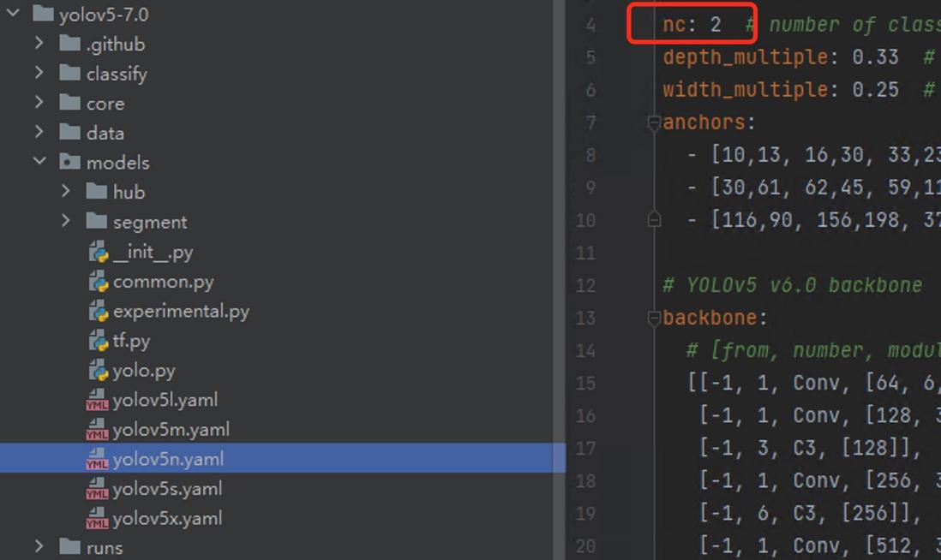941x560 pixels.
Task: Click the .github folder icon
Action: [x=70, y=43]
